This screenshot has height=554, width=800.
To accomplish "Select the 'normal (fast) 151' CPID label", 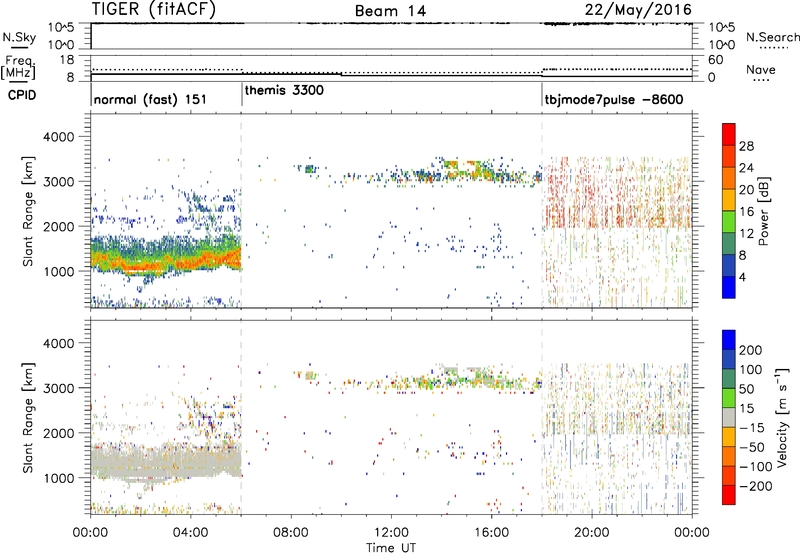I will (x=150, y=99).
